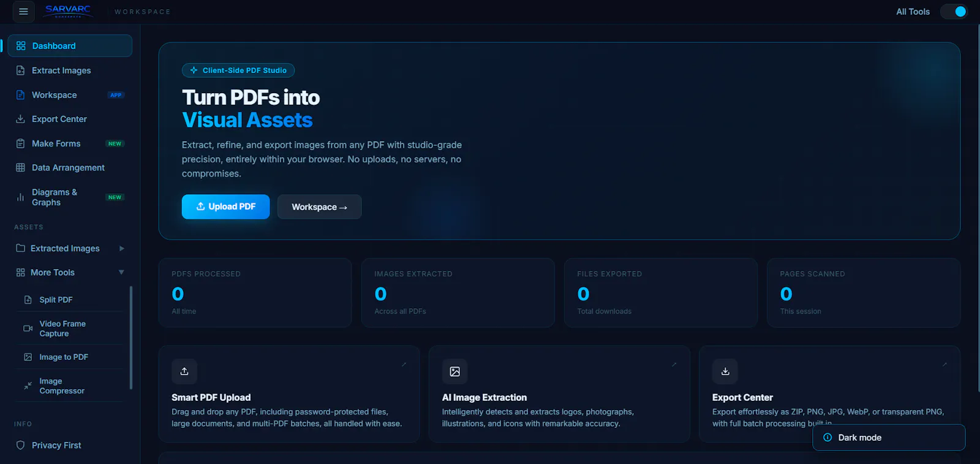Click the NEW badge beside Make Forms
The height and width of the screenshot is (464, 980).
(115, 143)
